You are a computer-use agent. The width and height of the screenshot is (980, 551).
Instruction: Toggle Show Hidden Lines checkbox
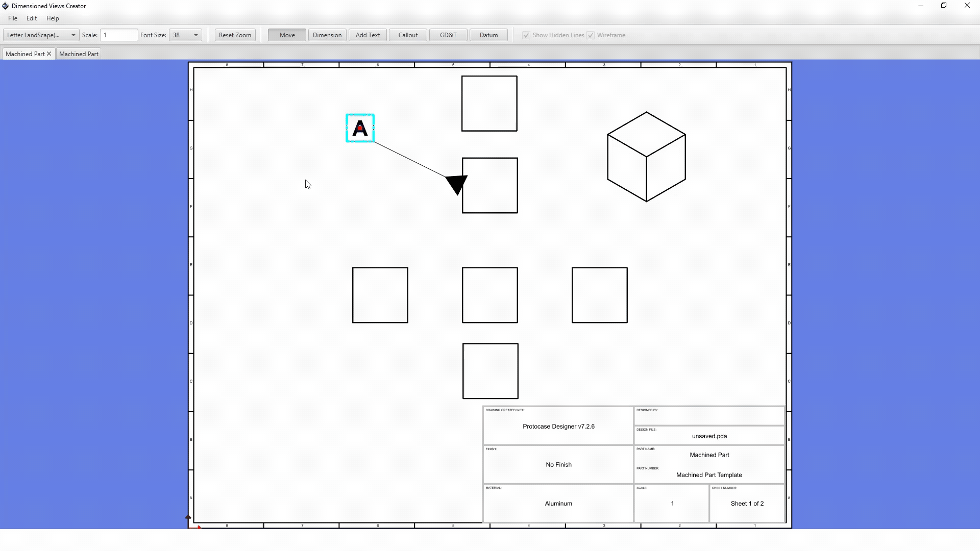(526, 35)
